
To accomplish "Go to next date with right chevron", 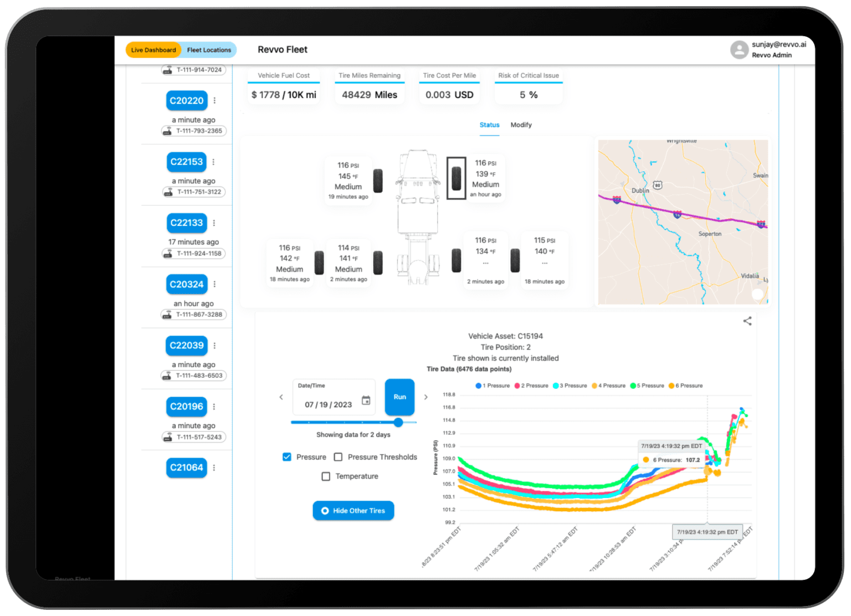I will (425, 397).
